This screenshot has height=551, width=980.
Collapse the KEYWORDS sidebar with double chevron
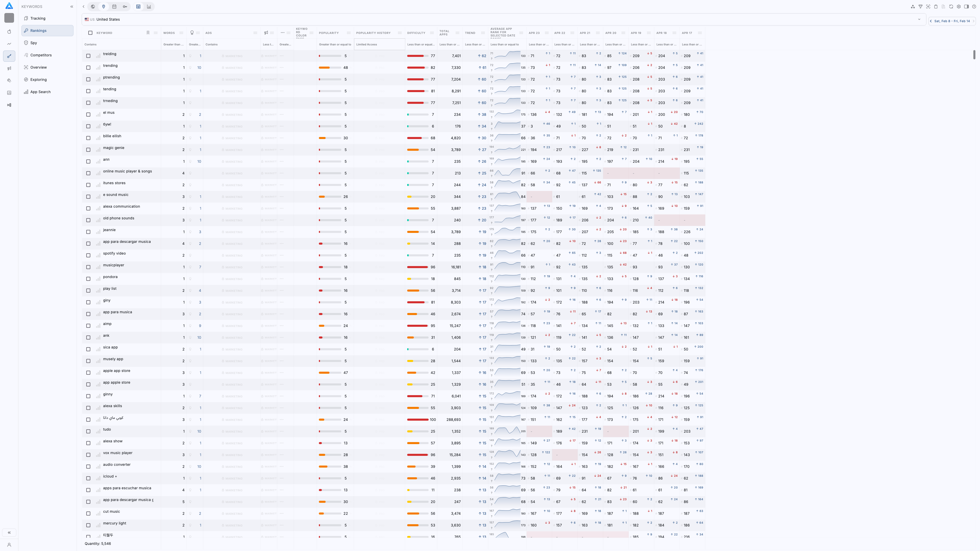71,6
